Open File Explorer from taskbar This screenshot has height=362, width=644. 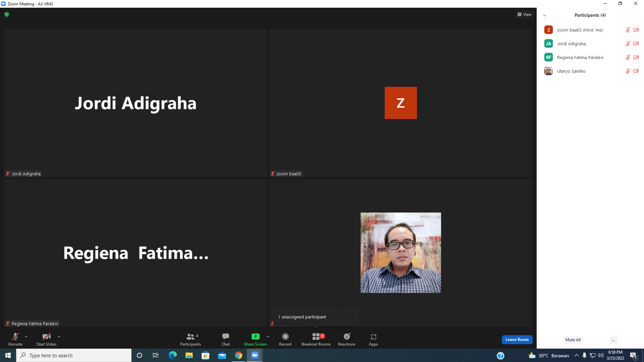(189, 355)
